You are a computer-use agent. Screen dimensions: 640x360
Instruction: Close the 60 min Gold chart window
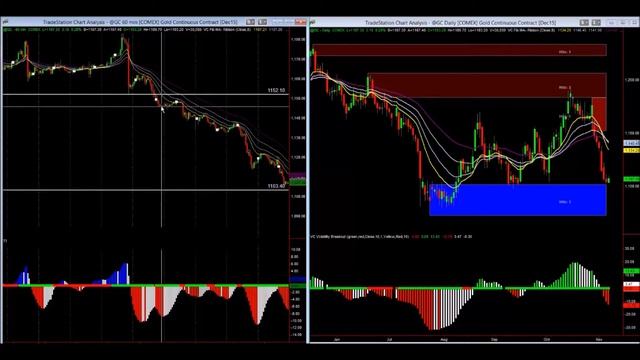(300, 22)
